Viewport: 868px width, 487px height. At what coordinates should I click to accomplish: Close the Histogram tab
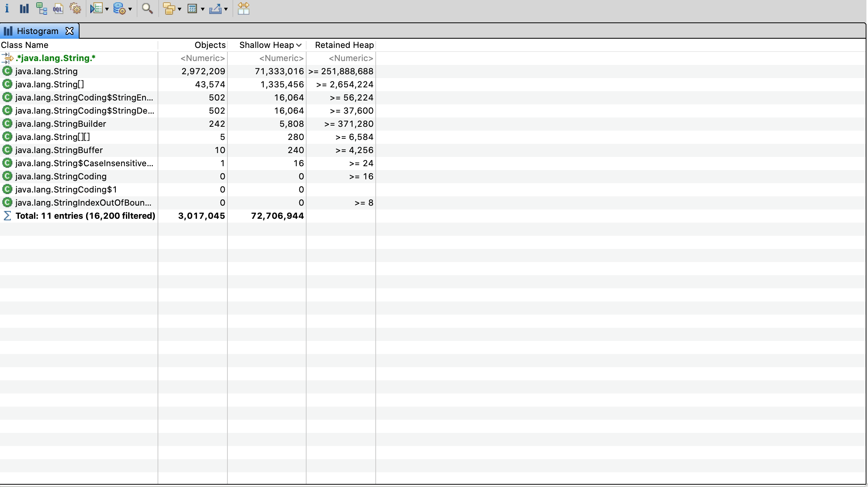pos(70,31)
